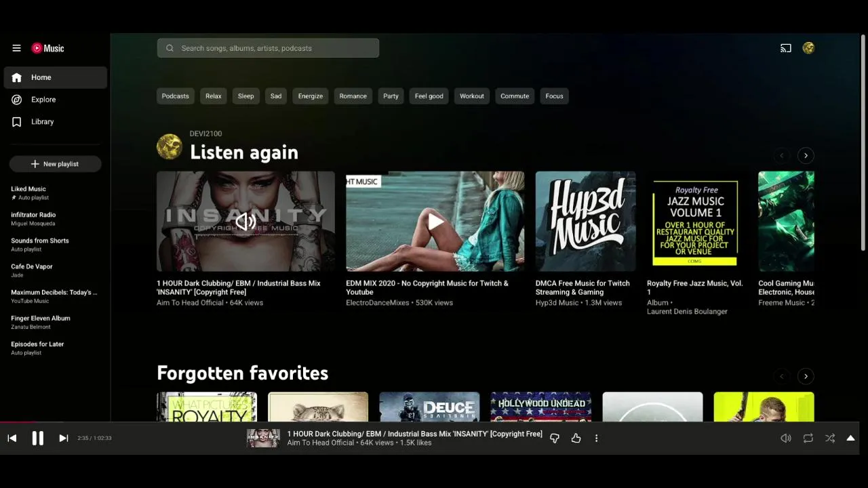Viewport: 868px width, 488px height.
Task: Select the Relax mood chip
Action: pyautogui.click(x=214, y=96)
